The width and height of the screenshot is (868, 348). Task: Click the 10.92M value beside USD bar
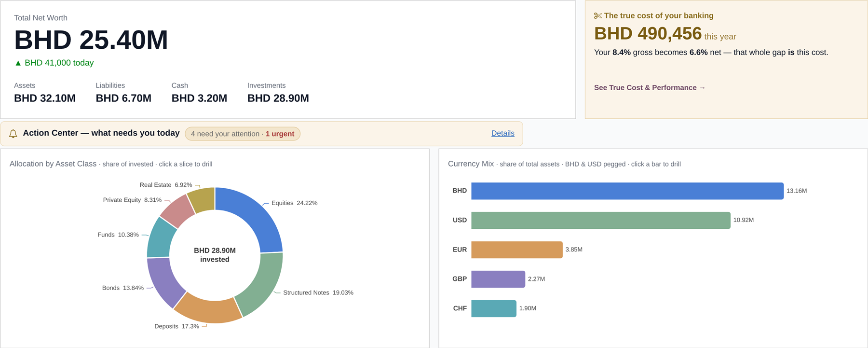[744, 220]
